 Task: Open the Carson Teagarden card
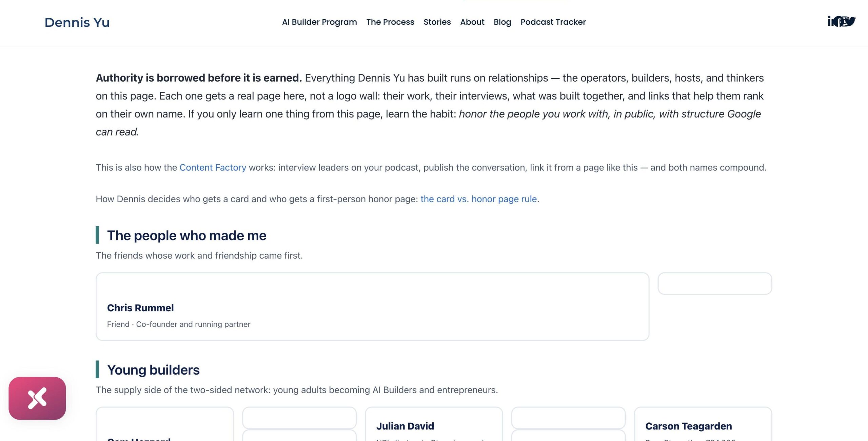[703, 424]
